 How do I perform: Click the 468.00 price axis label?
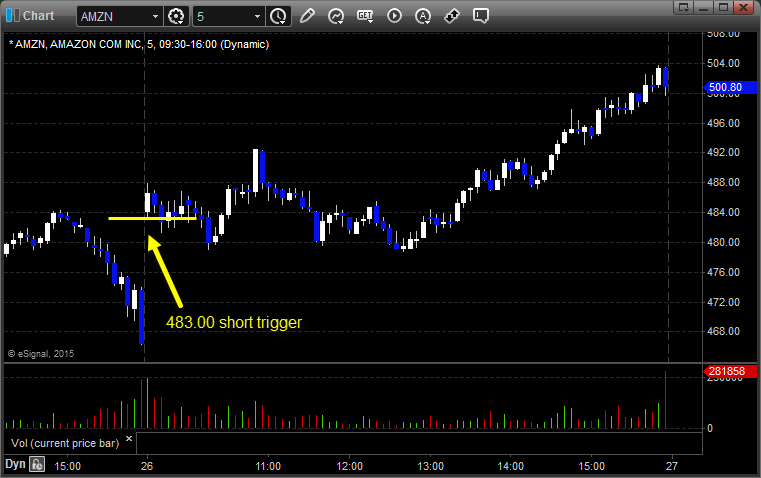[x=723, y=331]
